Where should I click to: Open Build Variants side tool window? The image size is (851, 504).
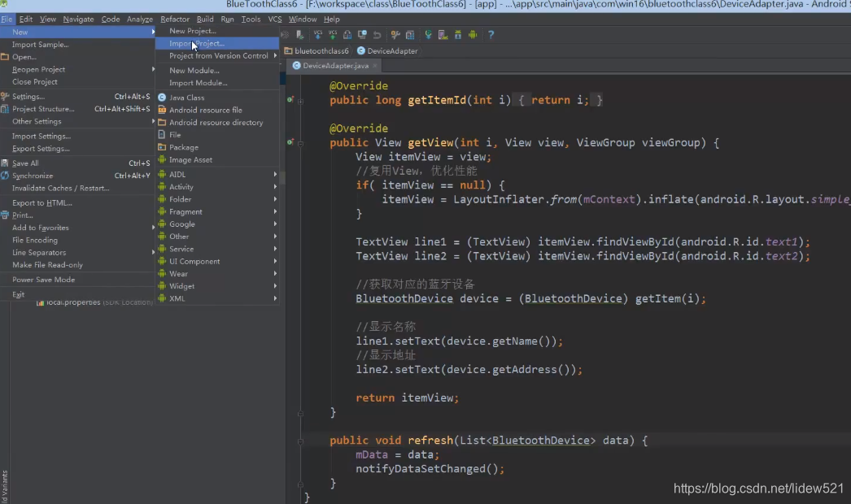click(x=4, y=485)
